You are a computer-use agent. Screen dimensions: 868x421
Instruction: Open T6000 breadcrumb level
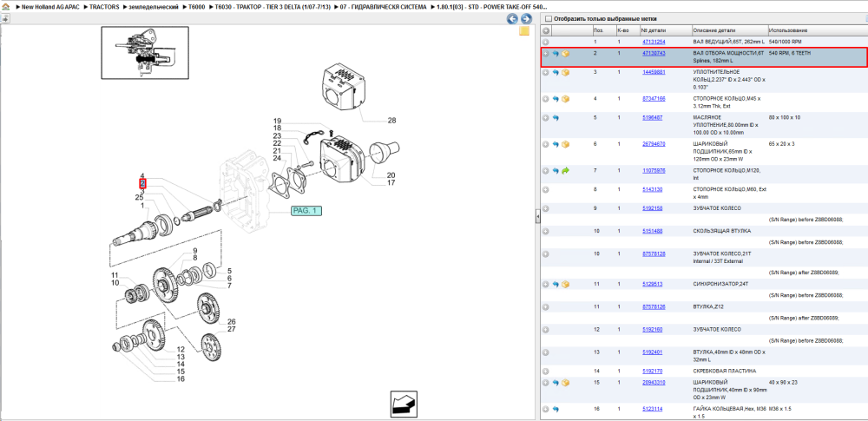(196, 7)
